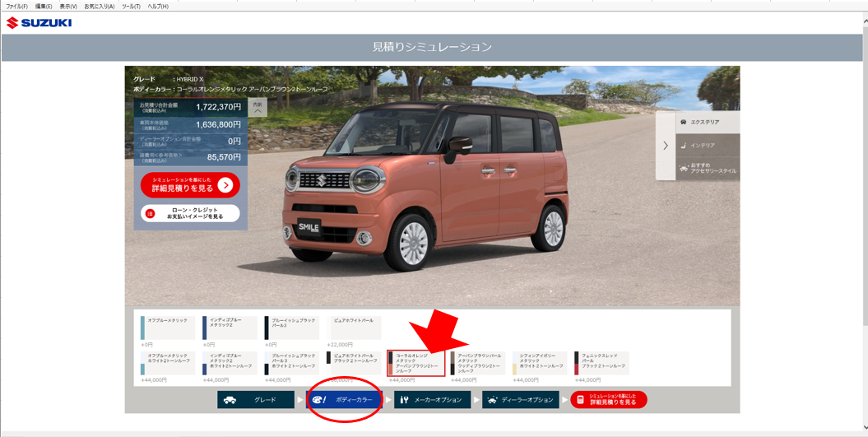Open ローン・クレジット お支払いイメージを見る

190,213
